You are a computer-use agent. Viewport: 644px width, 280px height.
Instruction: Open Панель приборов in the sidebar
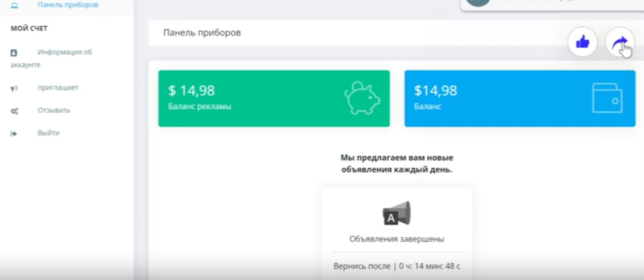point(67,5)
